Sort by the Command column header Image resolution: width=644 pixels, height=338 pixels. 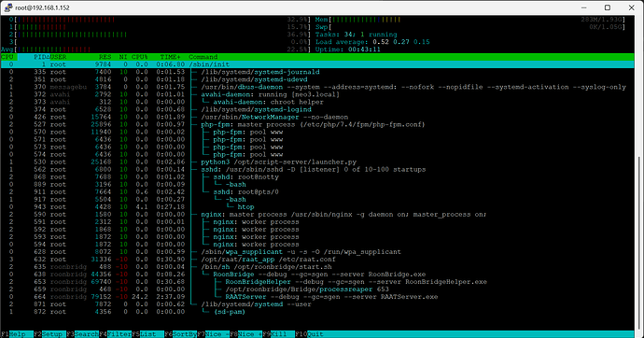pos(203,57)
